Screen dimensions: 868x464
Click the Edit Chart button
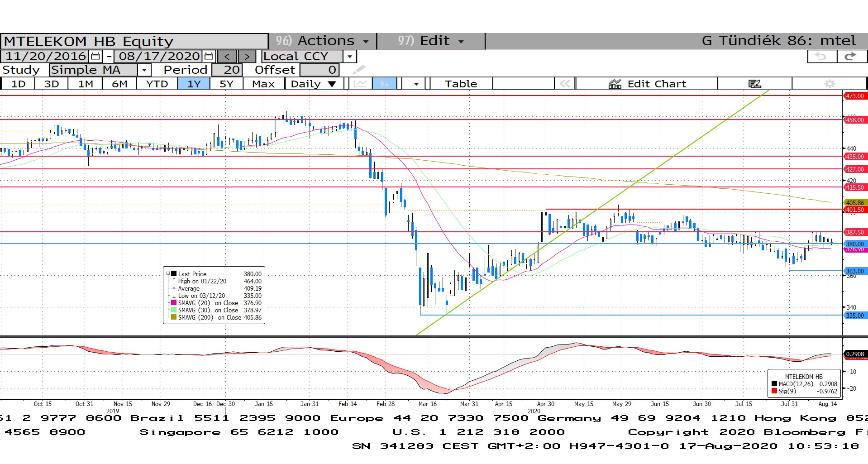[x=647, y=84]
